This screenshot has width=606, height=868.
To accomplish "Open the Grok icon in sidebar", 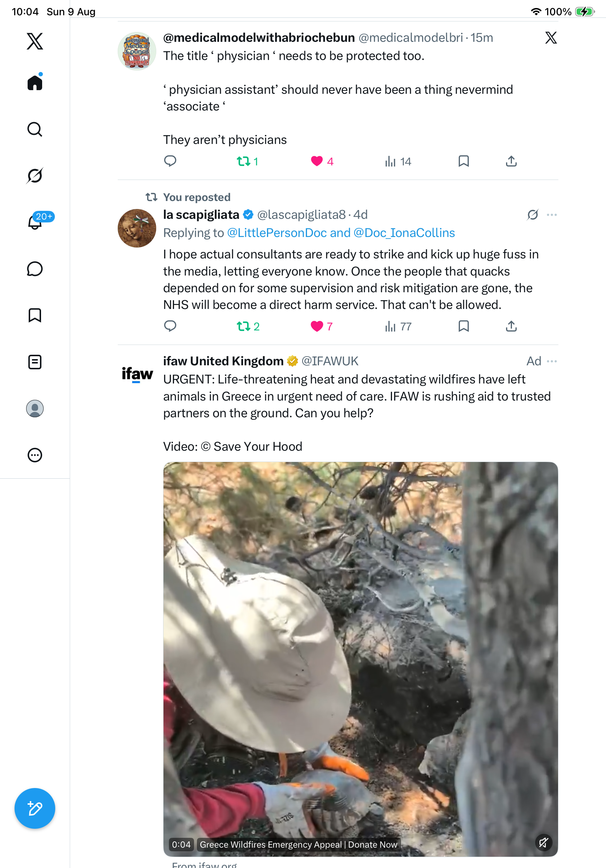I will (35, 176).
